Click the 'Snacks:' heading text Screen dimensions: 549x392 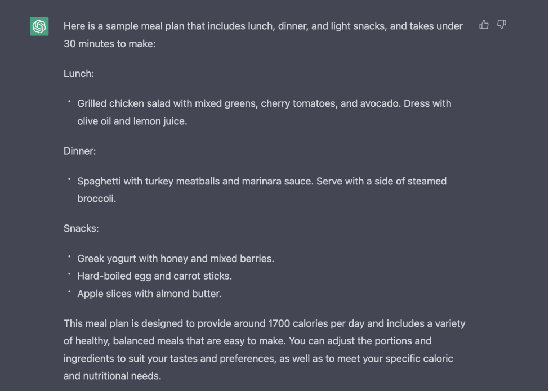click(x=81, y=228)
